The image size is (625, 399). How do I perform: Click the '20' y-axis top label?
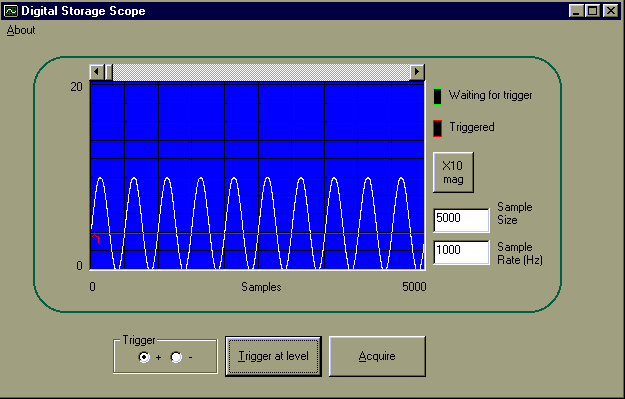click(x=76, y=87)
